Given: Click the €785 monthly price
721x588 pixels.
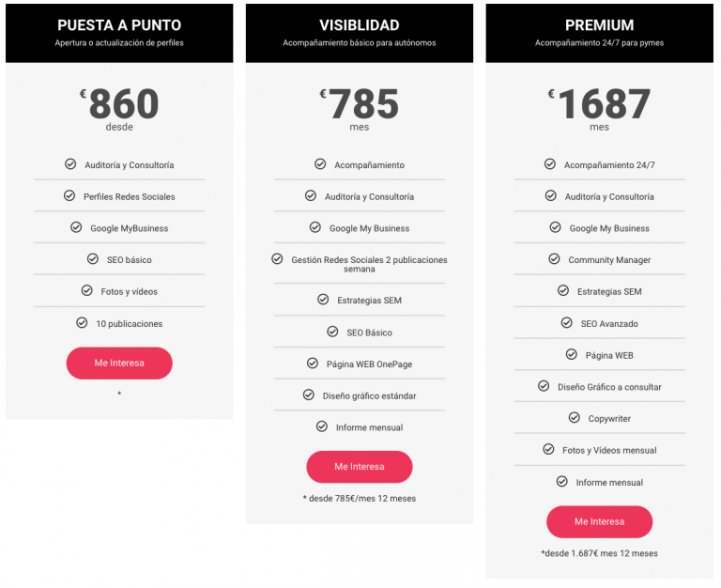Looking at the screenshot, I should click(x=360, y=104).
